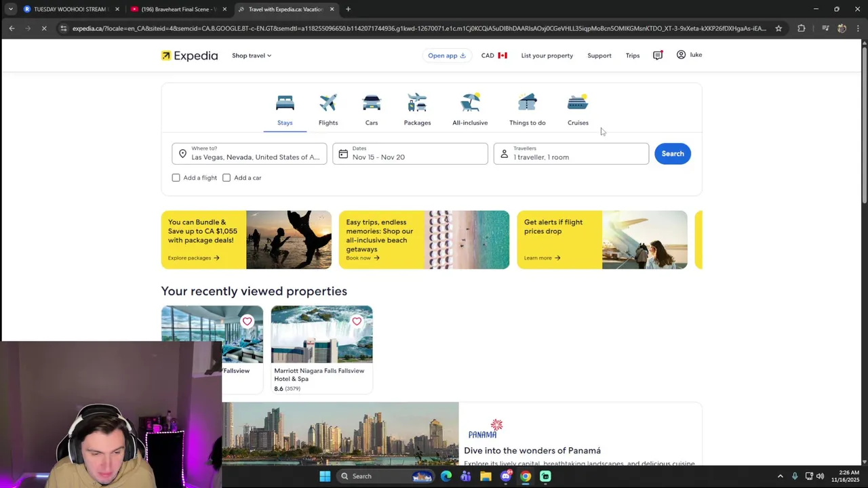Open the Shop travel dropdown
Screen dimensions: 868x488
(x=251, y=56)
